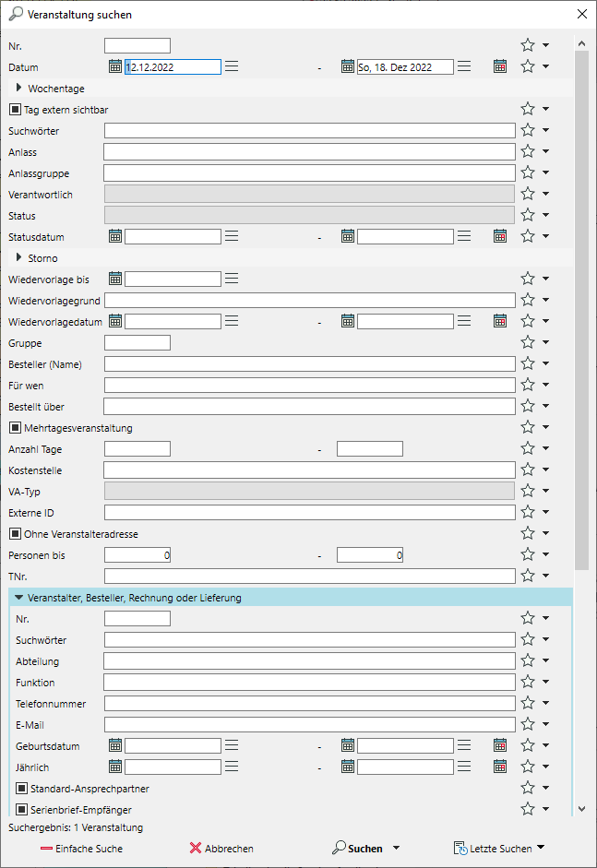Image resolution: width=597 pixels, height=868 pixels.
Task: Click into the Besteller (Name) input field
Action: 309,364
